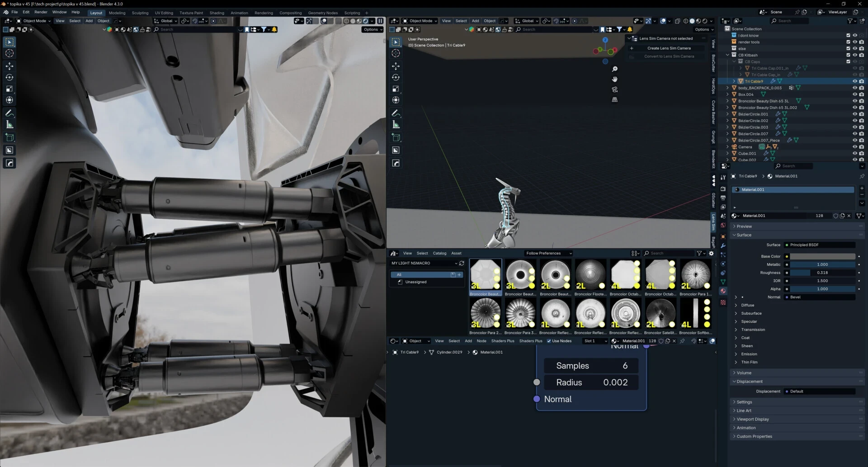This screenshot has height=467, width=868.
Task: Click the Shaders Plus header button
Action: (502, 341)
